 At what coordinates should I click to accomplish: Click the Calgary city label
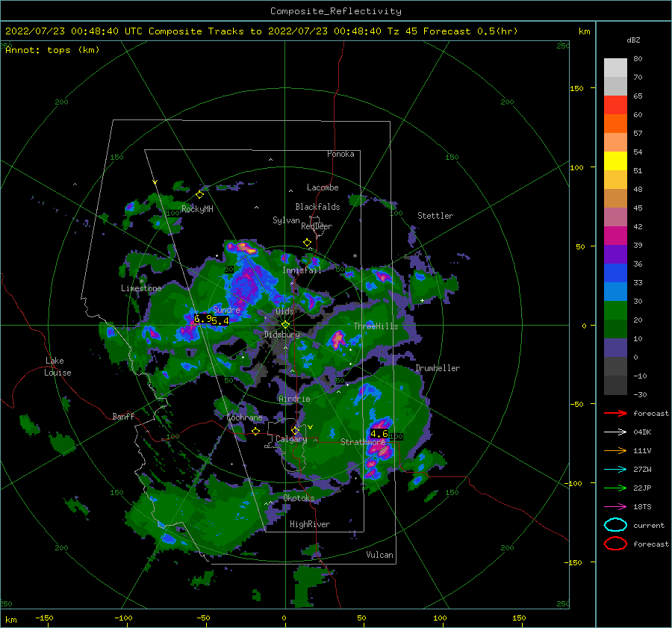click(291, 439)
